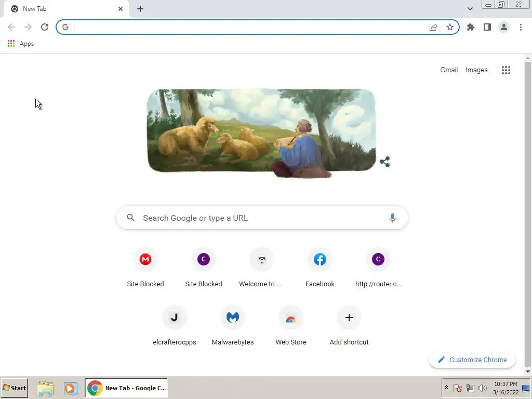Share the Google Doodle
This screenshot has width=532, height=399.
(x=385, y=162)
